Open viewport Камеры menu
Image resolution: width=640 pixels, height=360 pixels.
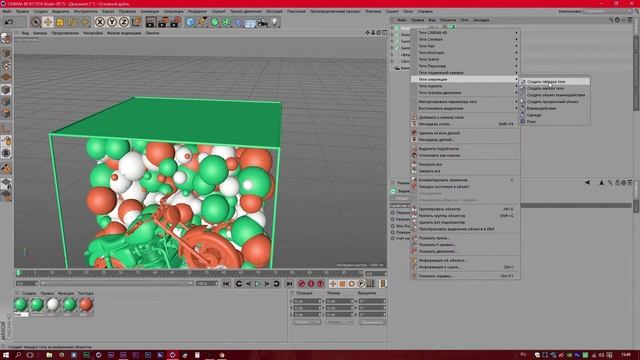click(40, 33)
